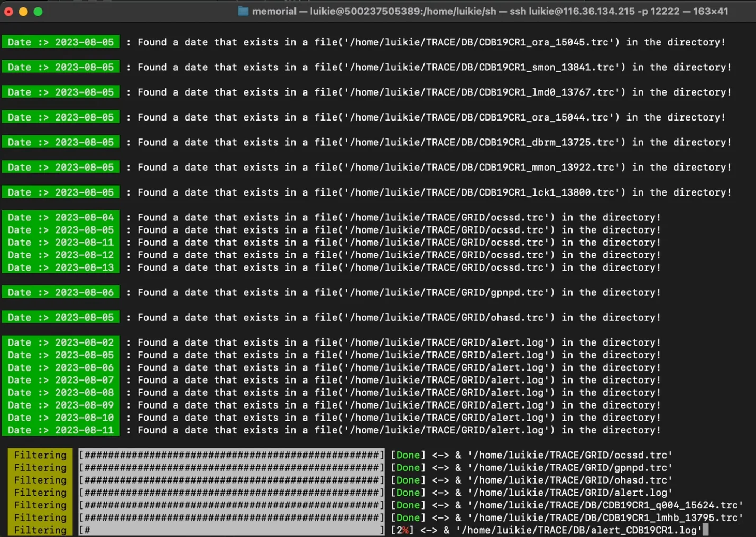Click the progress bar for GRID/ohasd.trc filtering
The image size is (756, 537).
232,480
